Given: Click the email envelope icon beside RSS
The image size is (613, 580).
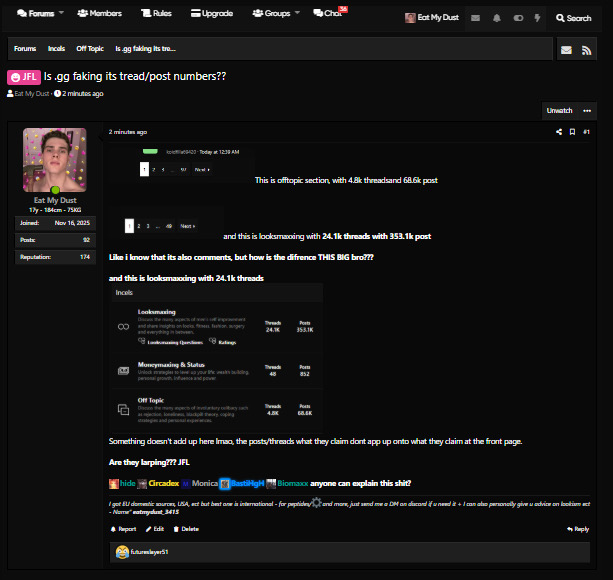Looking at the screenshot, I should pyautogui.click(x=566, y=50).
